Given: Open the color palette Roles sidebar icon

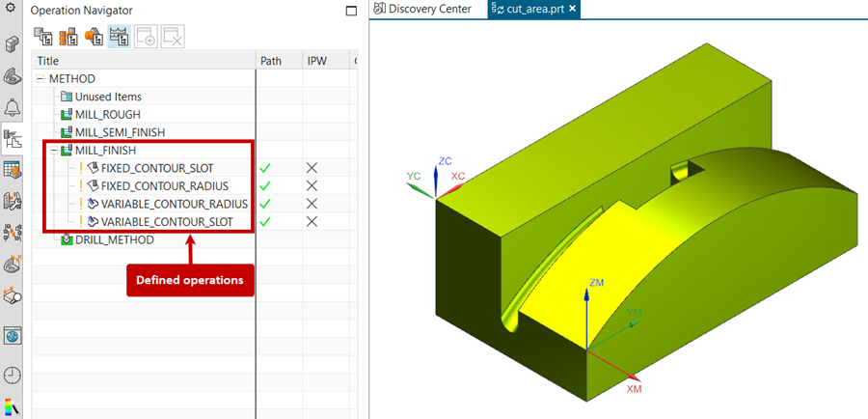Looking at the screenshot, I should coord(12,406).
